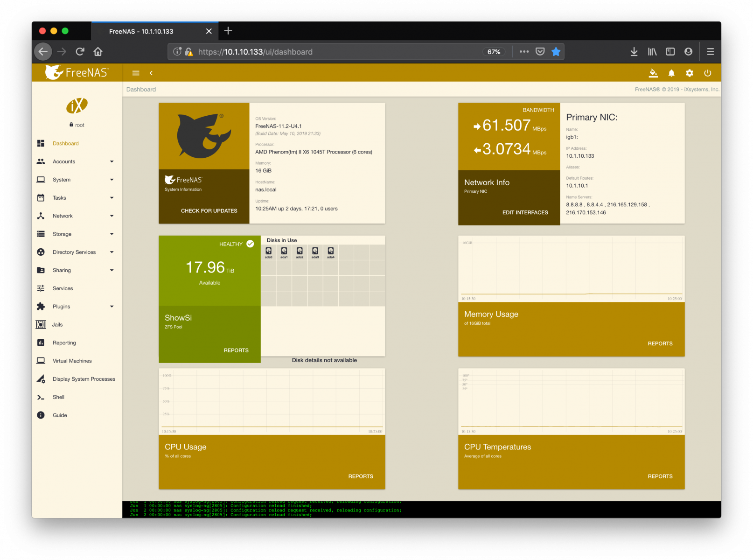Open the alerts bell notifications
Image resolution: width=753 pixels, height=560 pixels.
(x=671, y=73)
